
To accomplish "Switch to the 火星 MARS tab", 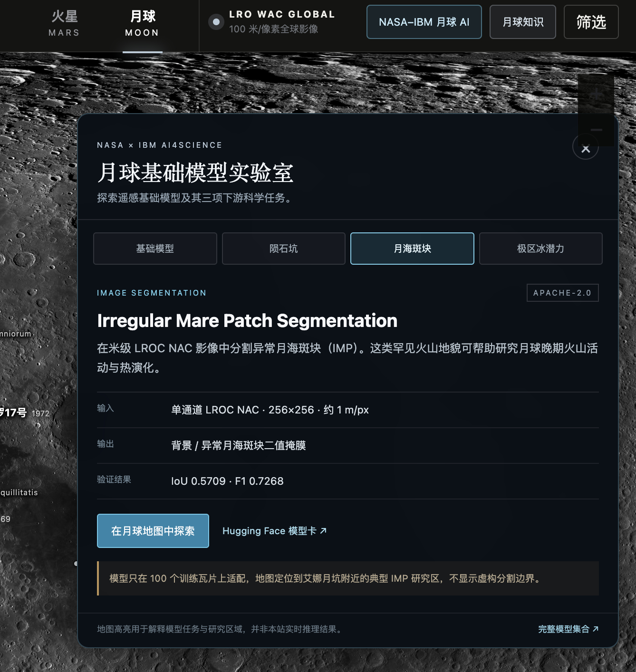I will 64,24.
